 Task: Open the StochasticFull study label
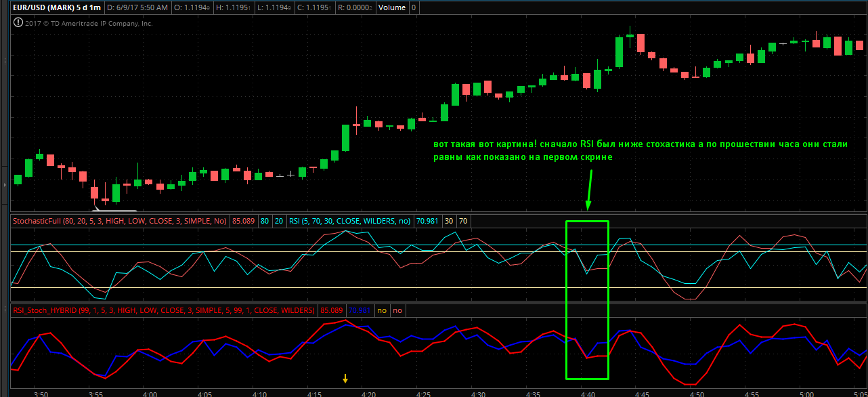coord(120,221)
